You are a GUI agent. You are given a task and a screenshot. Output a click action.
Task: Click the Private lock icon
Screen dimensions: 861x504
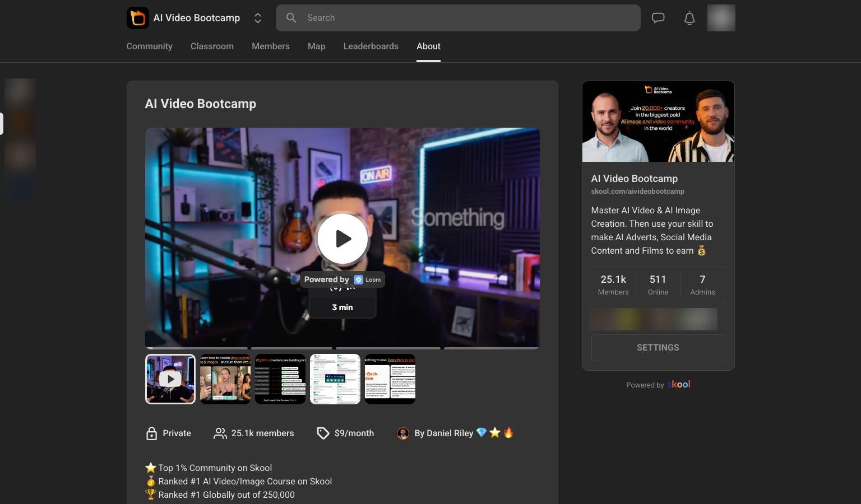point(151,433)
